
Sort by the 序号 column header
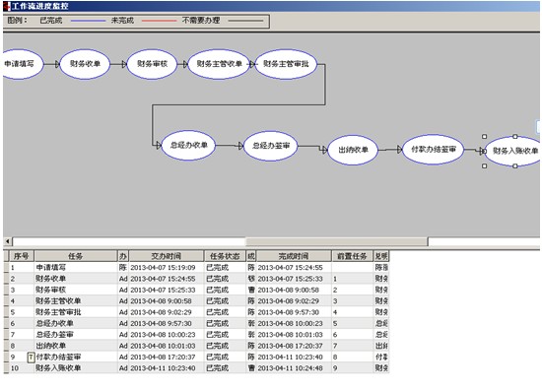coord(21,256)
